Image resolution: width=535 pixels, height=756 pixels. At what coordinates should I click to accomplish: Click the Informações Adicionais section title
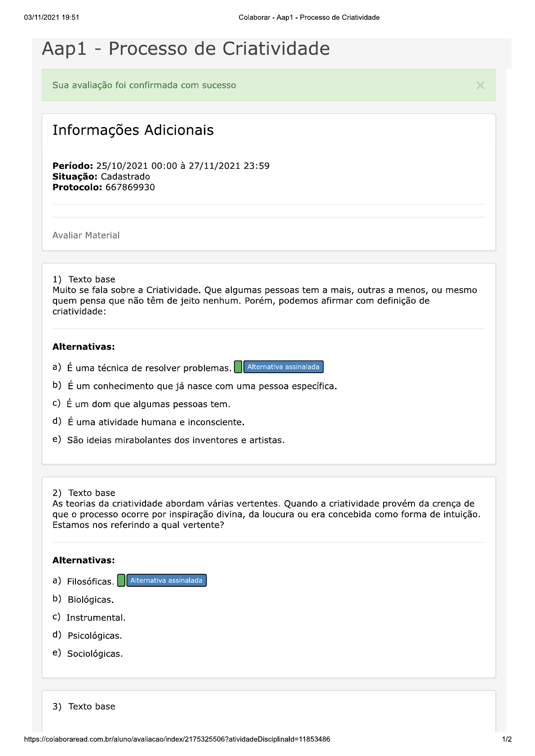tap(133, 130)
